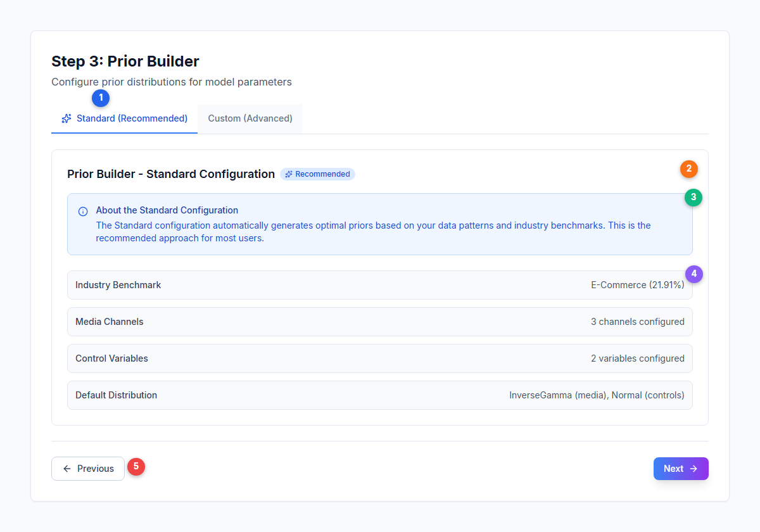This screenshot has height=532, width=760.
Task: Click the E-Commerce (21.91%) value
Action: click(x=638, y=285)
